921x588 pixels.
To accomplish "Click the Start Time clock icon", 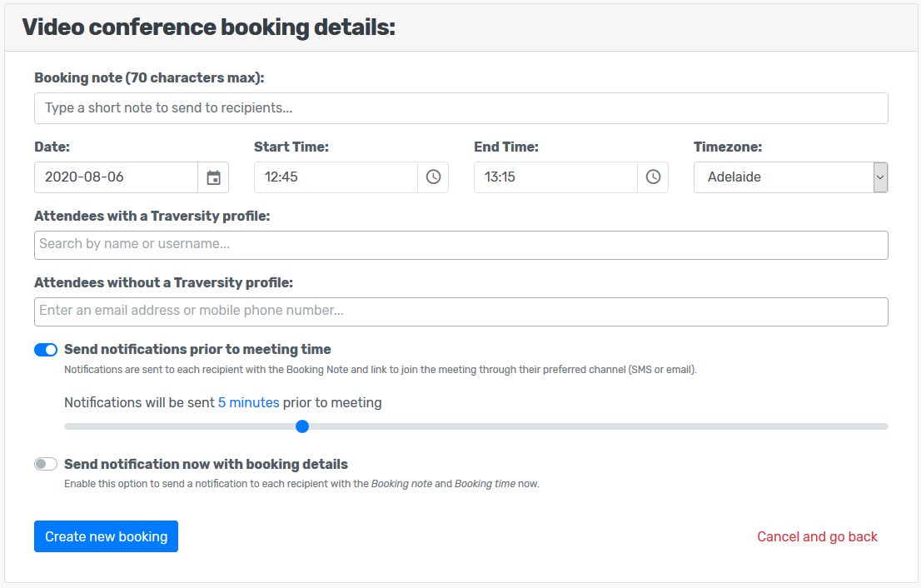I will click(433, 177).
